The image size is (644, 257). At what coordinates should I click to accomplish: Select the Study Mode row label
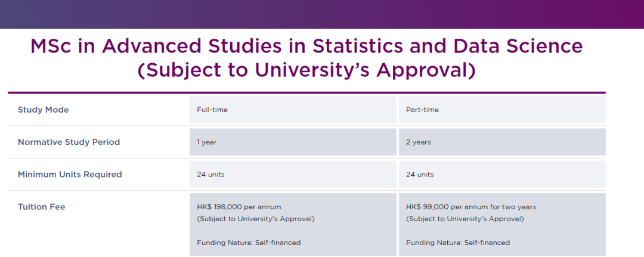pos(43,110)
